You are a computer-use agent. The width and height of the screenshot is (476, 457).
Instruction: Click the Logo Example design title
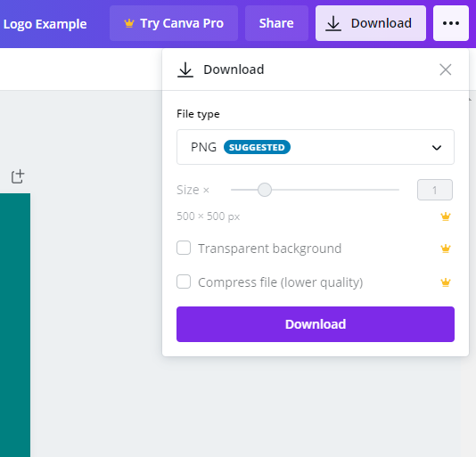(45, 24)
